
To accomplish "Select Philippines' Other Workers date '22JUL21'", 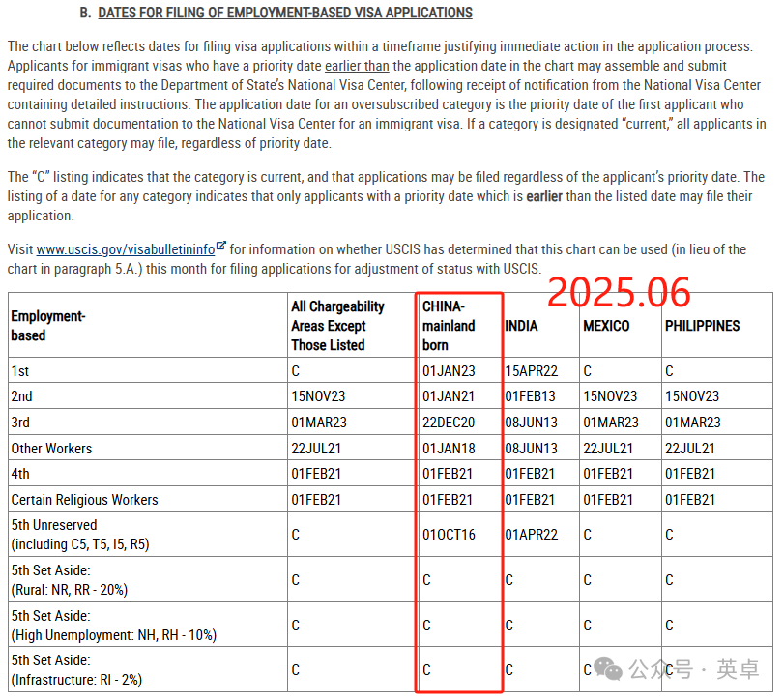I will tap(690, 449).
